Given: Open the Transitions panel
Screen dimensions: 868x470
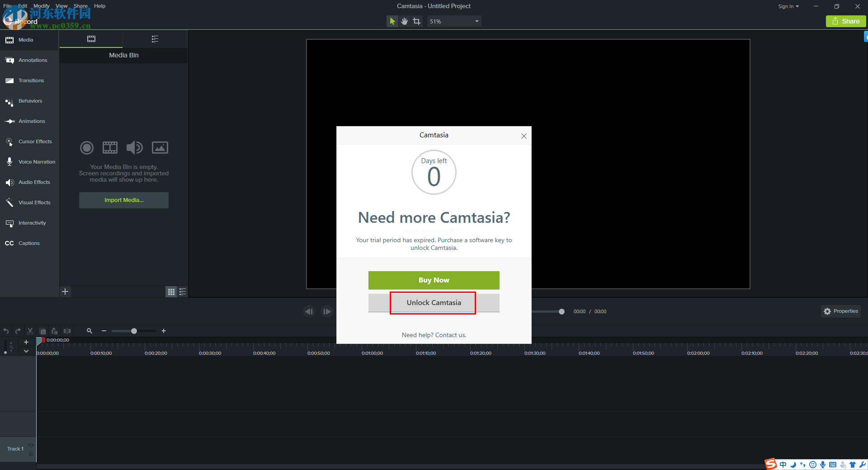Looking at the screenshot, I should point(29,80).
